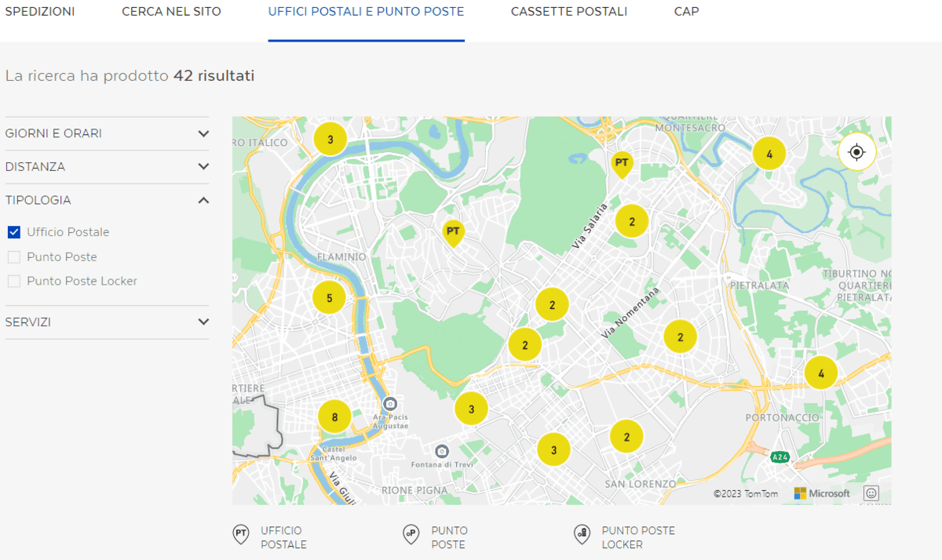Click the PT post office pin above Flaminio

(453, 232)
